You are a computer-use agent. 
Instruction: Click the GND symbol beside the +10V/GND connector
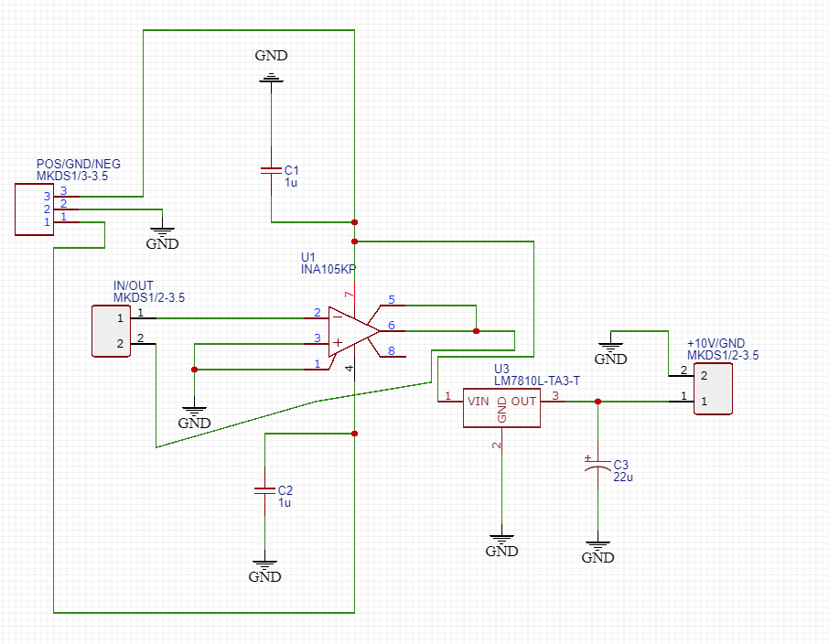click(610, 345)
